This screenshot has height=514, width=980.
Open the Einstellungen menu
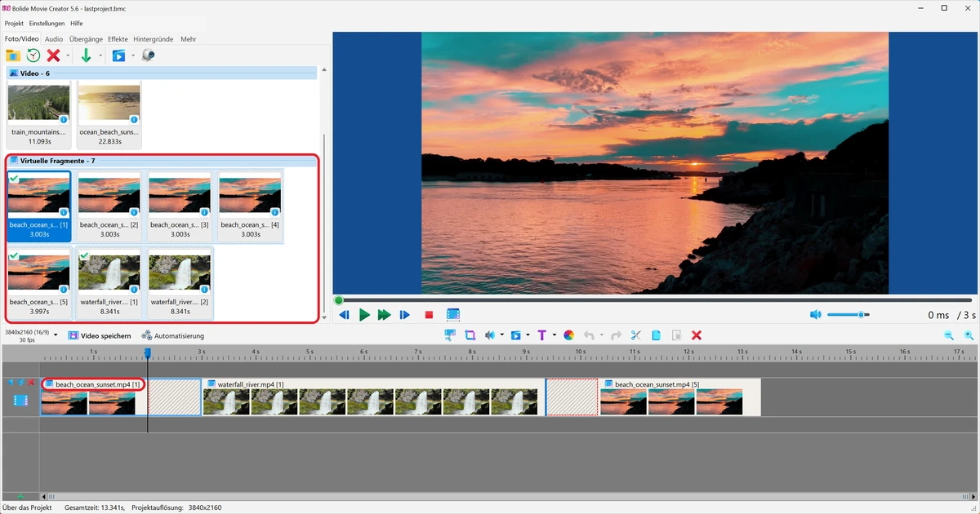coord(47,23)
